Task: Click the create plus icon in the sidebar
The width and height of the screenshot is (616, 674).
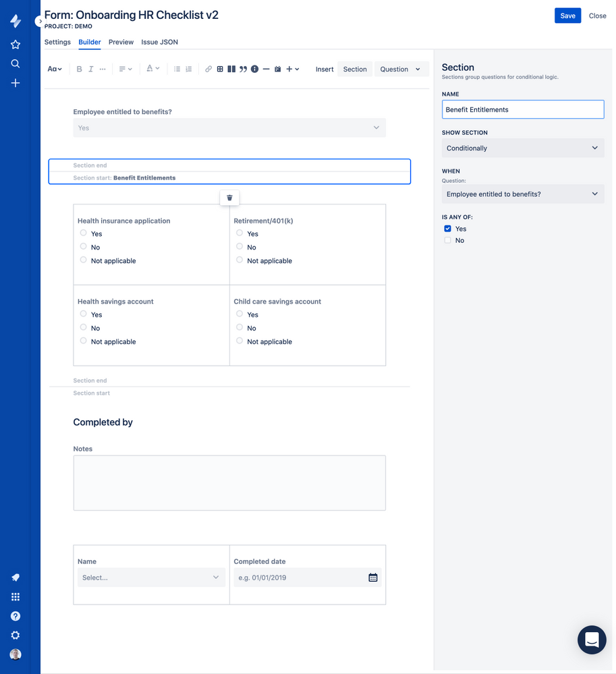Action: 16,83
